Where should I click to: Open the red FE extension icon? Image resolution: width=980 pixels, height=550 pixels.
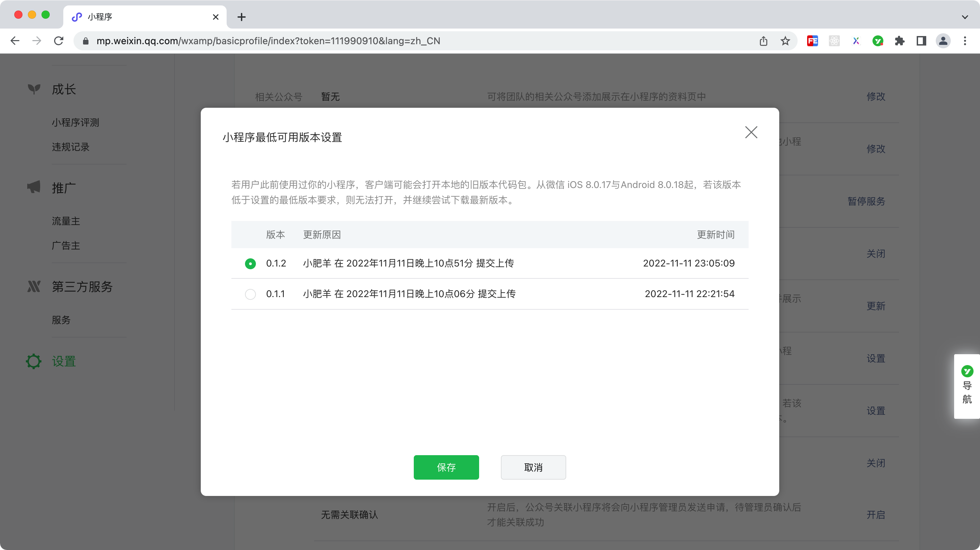click(812, 41)
